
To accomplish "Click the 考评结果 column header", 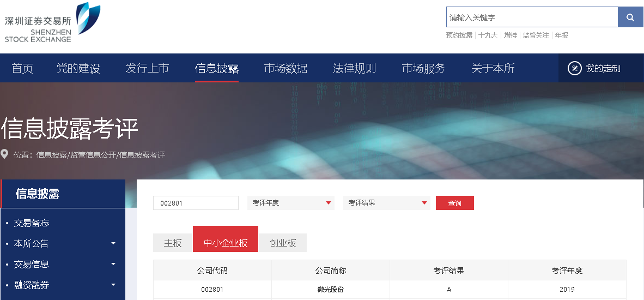I will click(x=449, y=271).
